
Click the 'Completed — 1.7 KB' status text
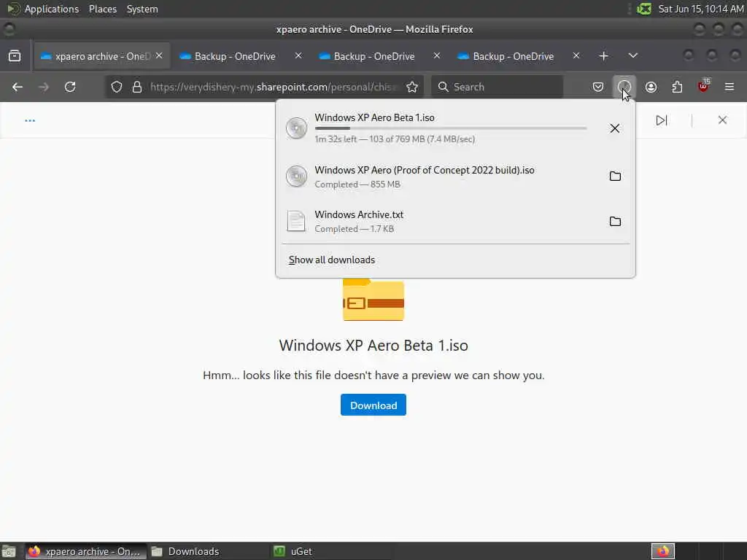pos(354,229)
